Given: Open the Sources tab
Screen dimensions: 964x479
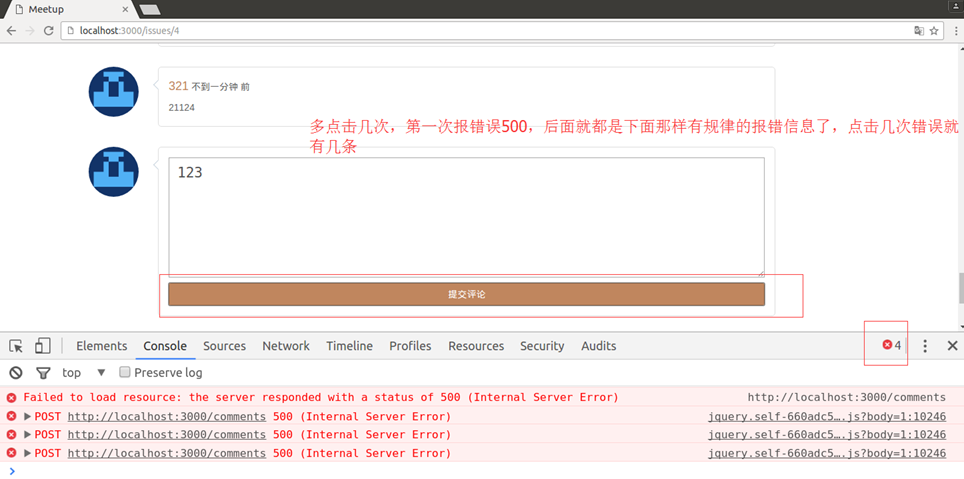Looking at the screenshot, I should pos(224,346).
